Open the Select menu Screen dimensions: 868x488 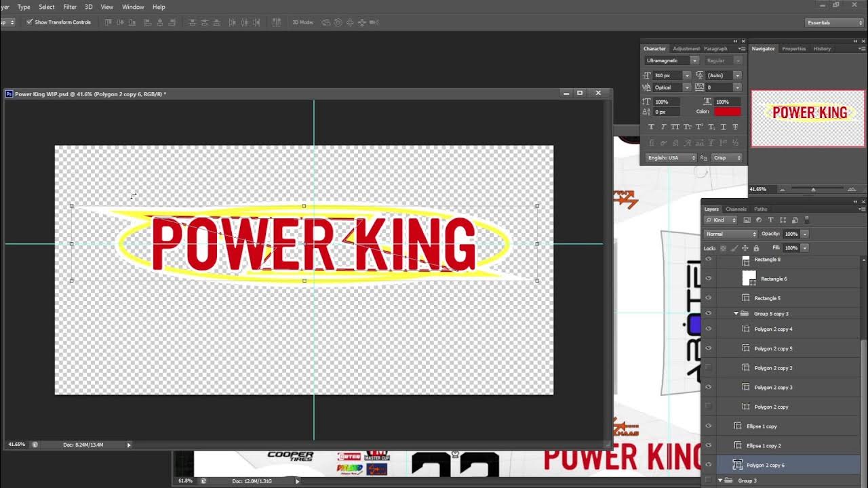tap(47, 7)
